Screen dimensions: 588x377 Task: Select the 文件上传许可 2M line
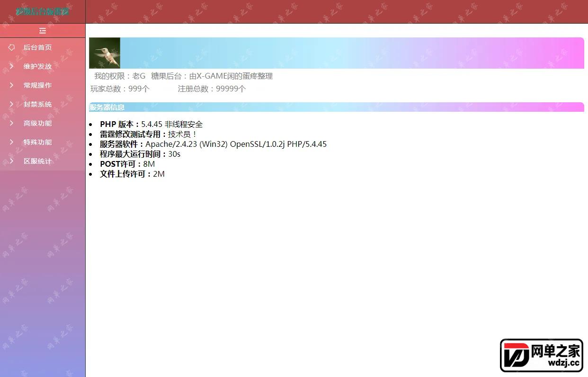pos(132,174)
